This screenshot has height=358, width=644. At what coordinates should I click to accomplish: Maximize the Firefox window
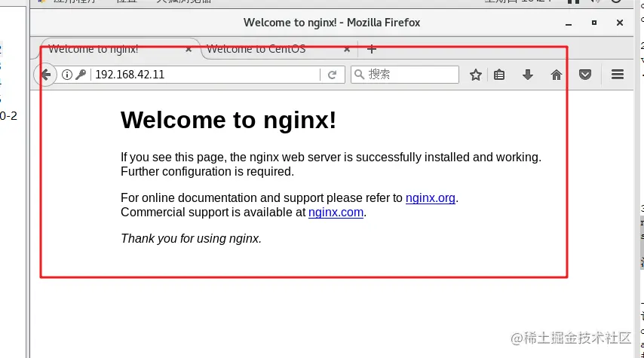tap(594, 23)
